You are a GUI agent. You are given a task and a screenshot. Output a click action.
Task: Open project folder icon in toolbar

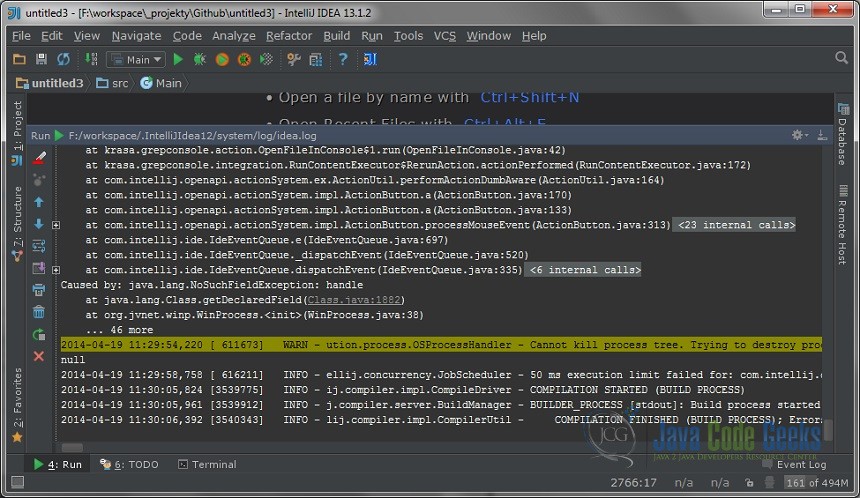point(19,59)
